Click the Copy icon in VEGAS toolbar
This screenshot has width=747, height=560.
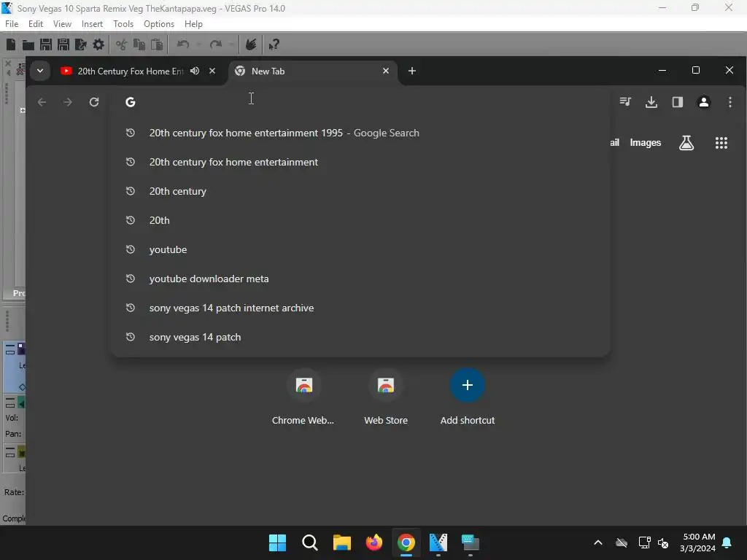pyautogui.click(x=139, y=44)
